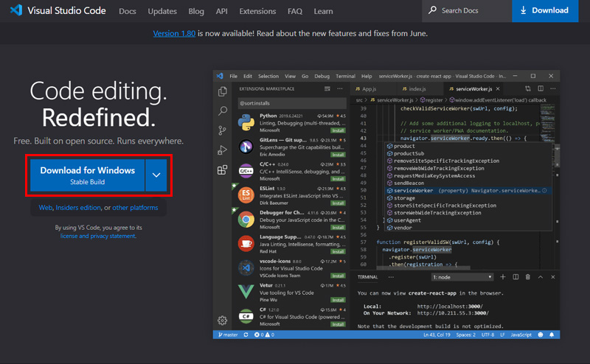590x364 pixels.
Task: Click Download for Windows Stable Build
Action: click(x=87, y=175)
